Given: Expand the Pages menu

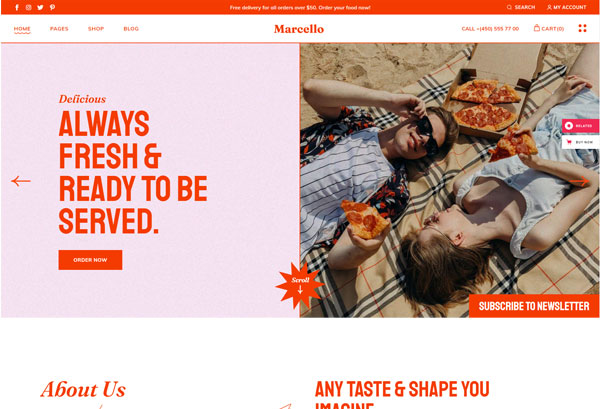Looking at the screenshot, I should coord(59,29).
